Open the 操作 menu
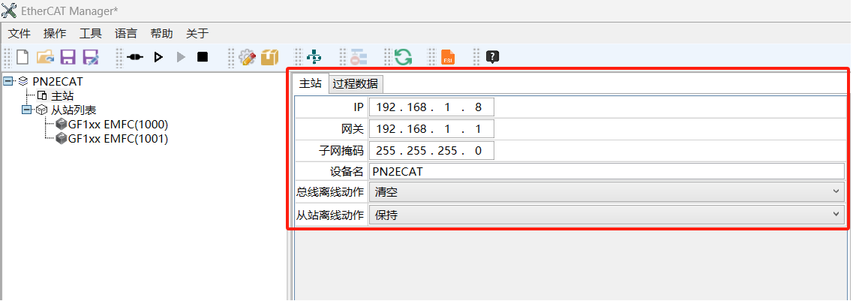This screenshot has width=868, height=301. pyautogui.click(x=55, y=34)
